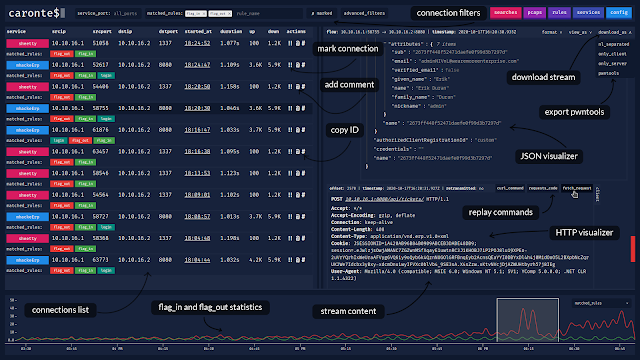Copy ID of srcport 63457 connection
The width and height of the screenshot is (640, 360).
point(303,151)
